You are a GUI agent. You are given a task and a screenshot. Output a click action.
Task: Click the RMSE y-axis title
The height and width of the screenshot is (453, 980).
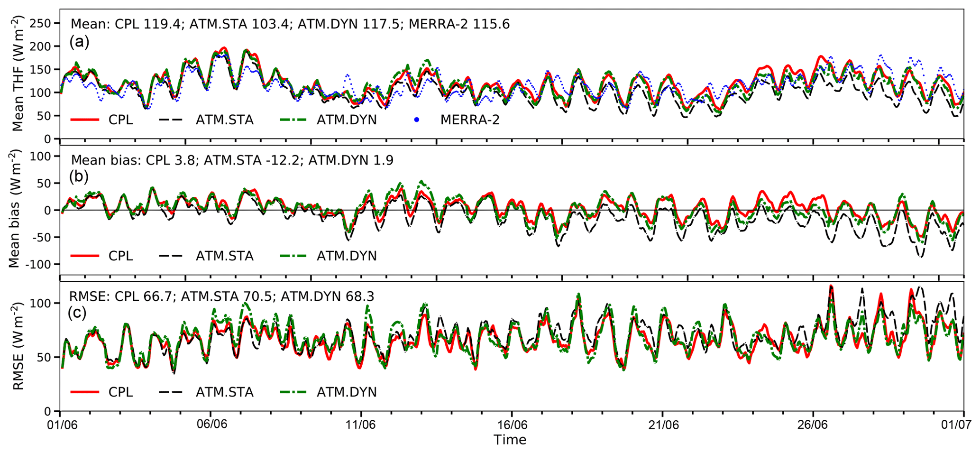coord(18,347)
